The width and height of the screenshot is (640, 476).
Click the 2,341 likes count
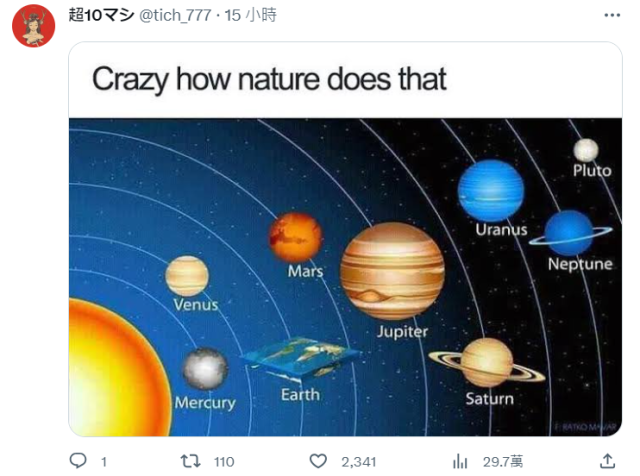[x=357, y=461]
